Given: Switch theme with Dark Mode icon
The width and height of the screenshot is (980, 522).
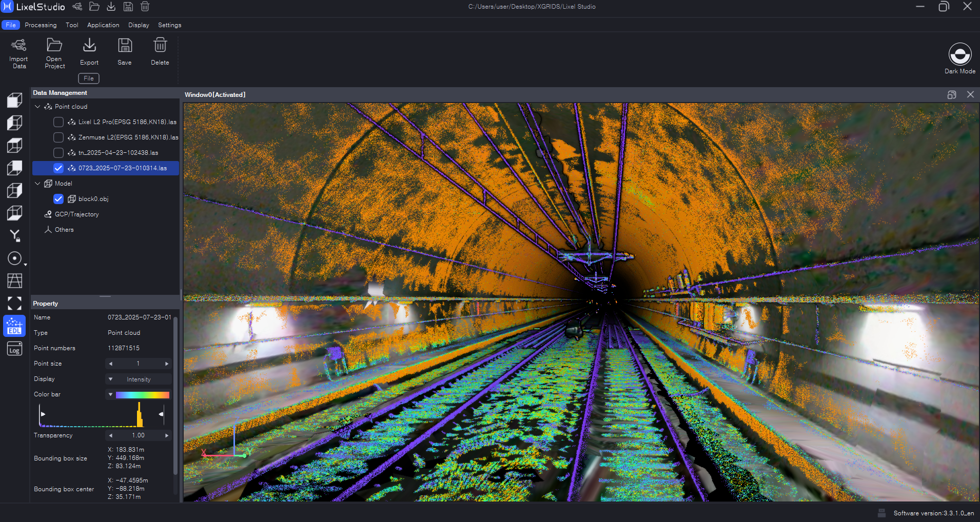Looking at the screenshot, I should [959, 54].
